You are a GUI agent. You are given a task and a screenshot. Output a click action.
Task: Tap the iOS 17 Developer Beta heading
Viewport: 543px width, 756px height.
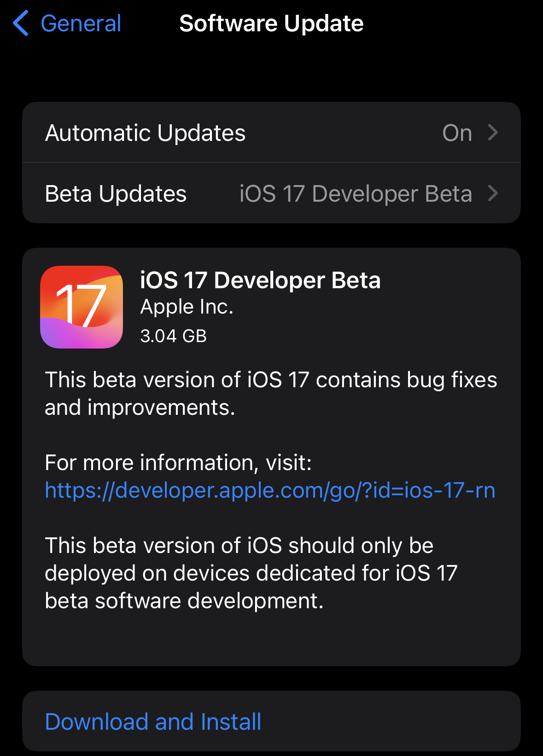[x=260, y=280]
